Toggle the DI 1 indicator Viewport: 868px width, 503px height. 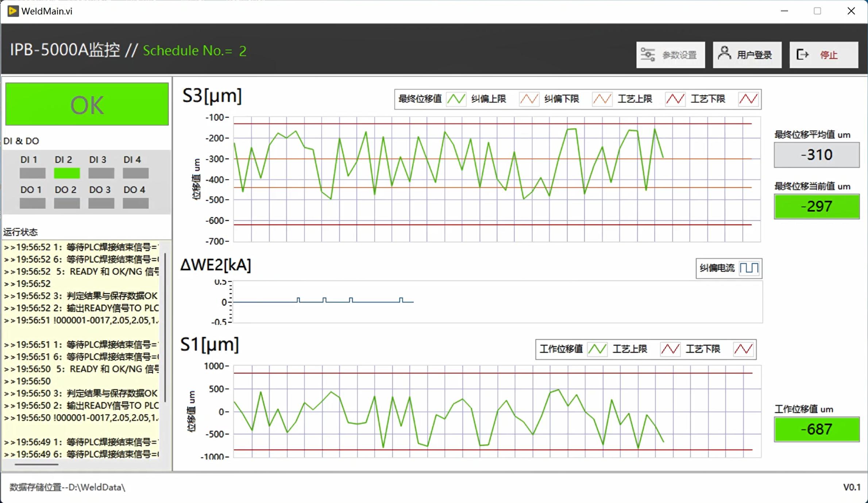pyautogui.click(x=32, y=173)
